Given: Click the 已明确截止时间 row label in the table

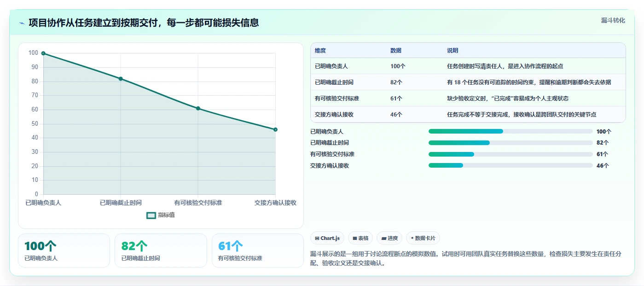Looking at the screenshot, I should point(334,82).
